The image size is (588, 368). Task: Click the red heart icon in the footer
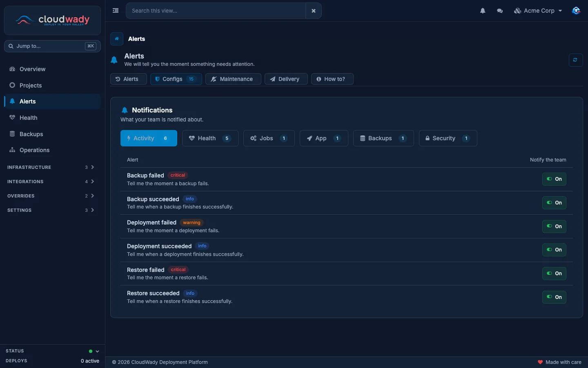coord(540,362)
